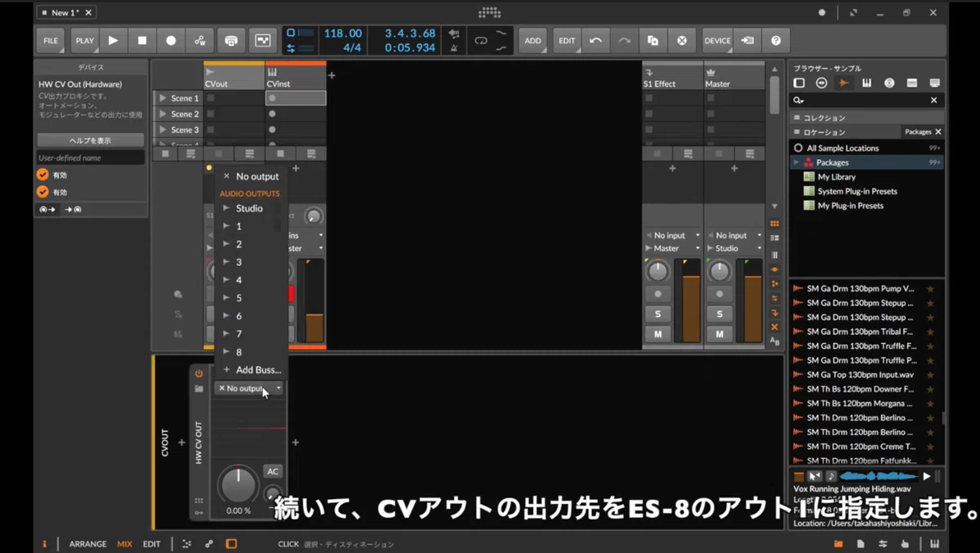Switch to the EDIT view
Image resolution: width=980 pixels, height=553 pixels.
pyautogui.click(x=152, y=544)
